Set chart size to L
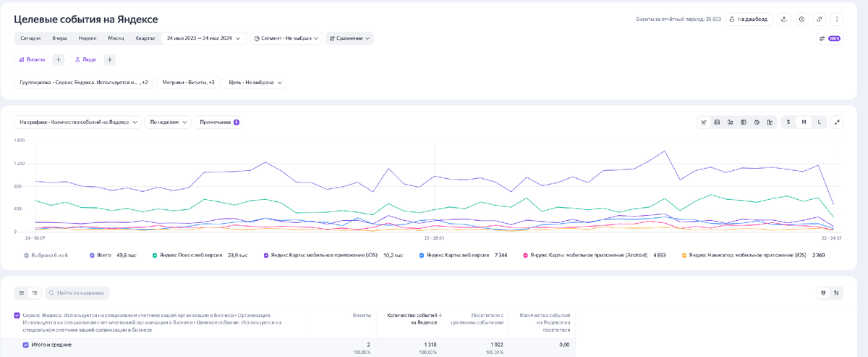The height and width of the screenshot is (357, 868). [x=819, y=122]
